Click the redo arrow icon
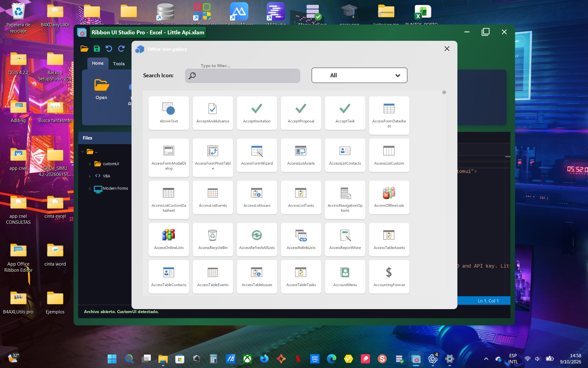This screenshot has width=588, height=368. point(121,48)
